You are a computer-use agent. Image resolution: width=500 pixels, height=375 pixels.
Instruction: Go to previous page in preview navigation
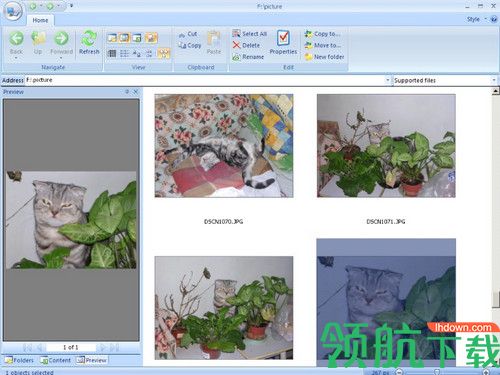coord(39,347)
